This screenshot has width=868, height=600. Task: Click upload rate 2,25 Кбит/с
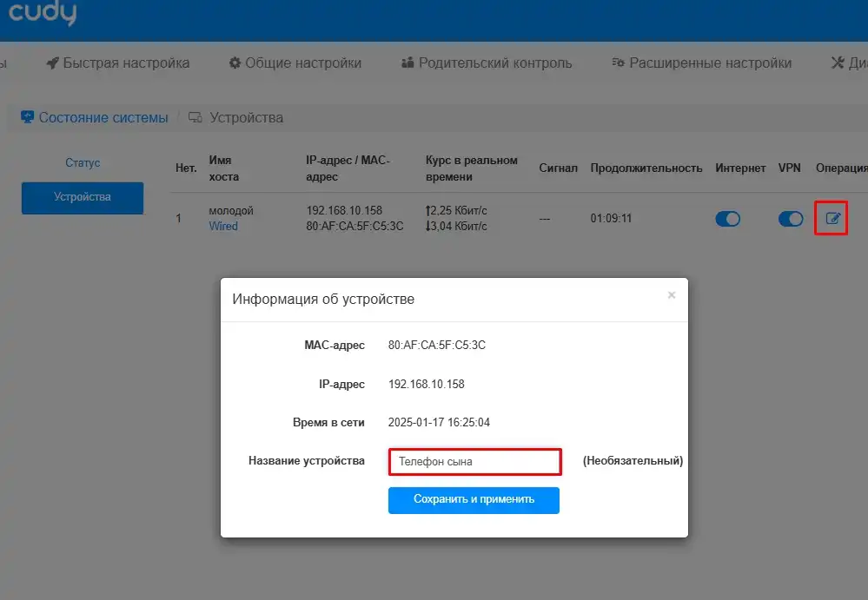coord(456,211)
